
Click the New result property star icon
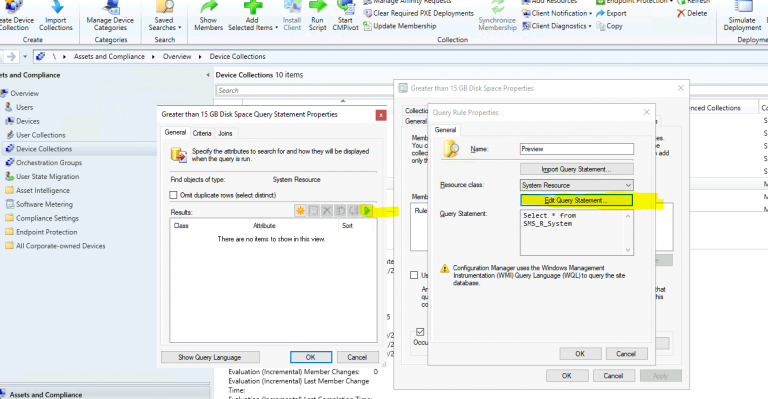[300, 211]
